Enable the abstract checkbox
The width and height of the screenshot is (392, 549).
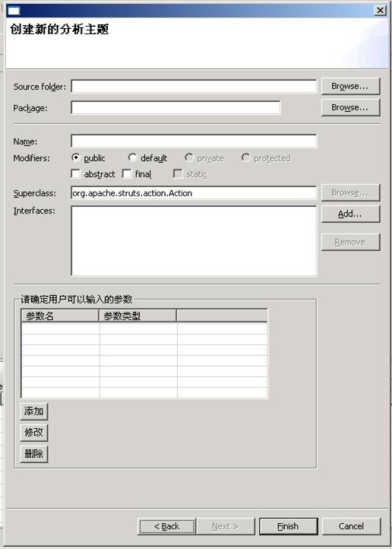(75, 173)
